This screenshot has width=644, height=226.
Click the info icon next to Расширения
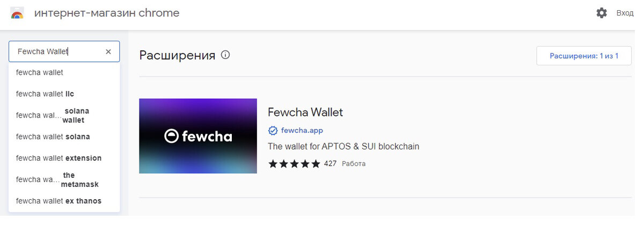(x=225, y=55)
